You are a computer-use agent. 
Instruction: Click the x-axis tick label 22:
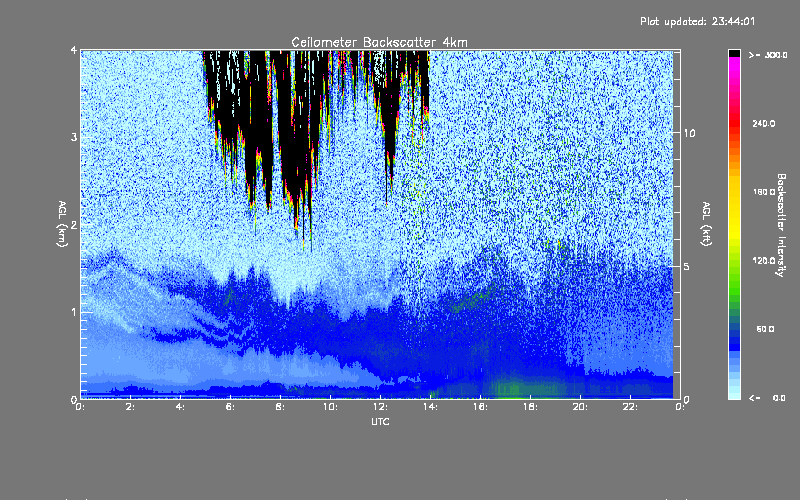[x=630, y=407]
